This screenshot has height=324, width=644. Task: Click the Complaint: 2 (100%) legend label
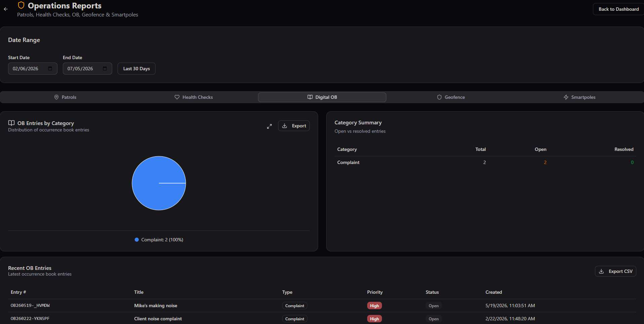(162, 240)
